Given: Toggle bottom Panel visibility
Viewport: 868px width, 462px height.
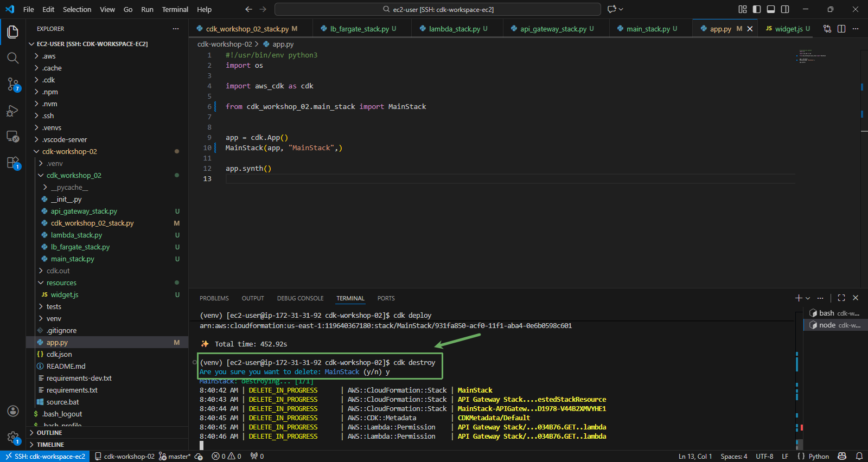Looking at the screenshot, I should pyautogui.click(x=771, y=9).
